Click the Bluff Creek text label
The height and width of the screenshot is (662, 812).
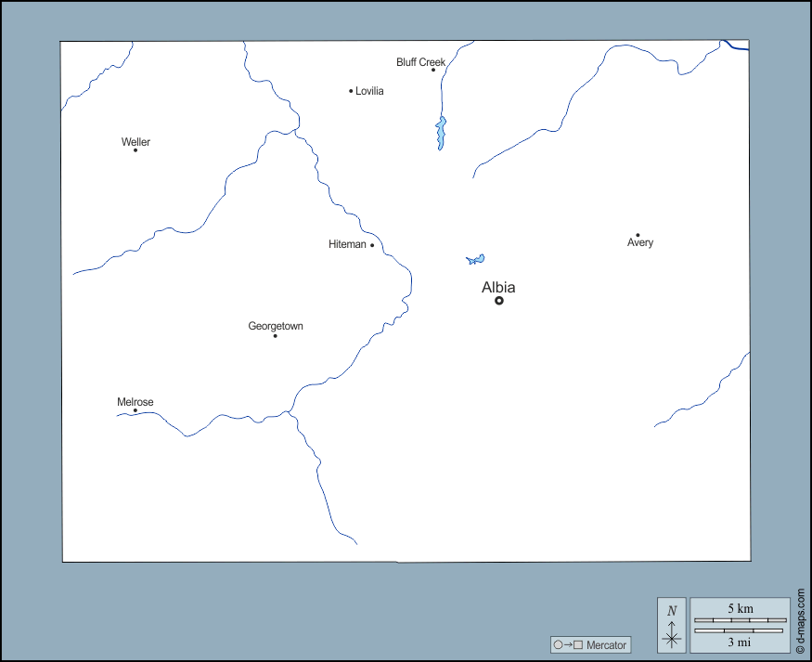coord(420,62)
